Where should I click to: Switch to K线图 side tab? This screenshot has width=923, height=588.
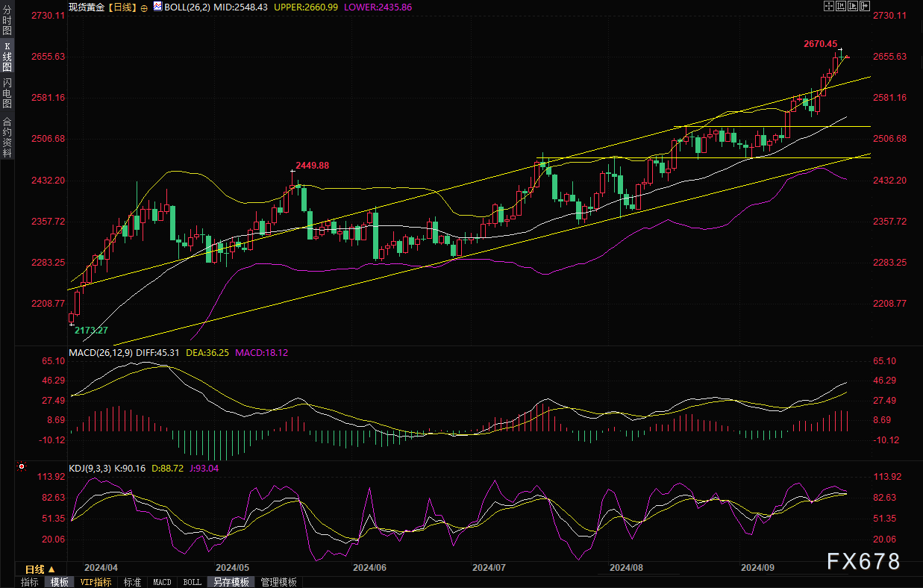[x=7, y=57]
